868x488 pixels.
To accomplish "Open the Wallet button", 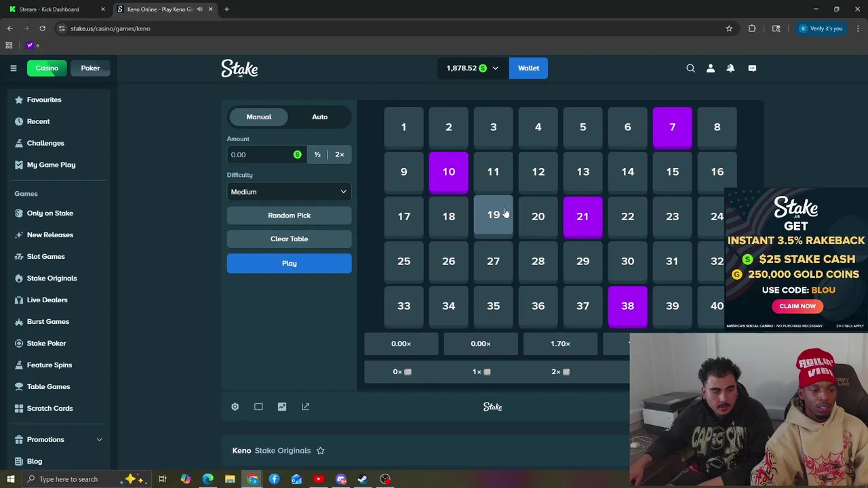I will pyautogui.click(x=528, y=68).
